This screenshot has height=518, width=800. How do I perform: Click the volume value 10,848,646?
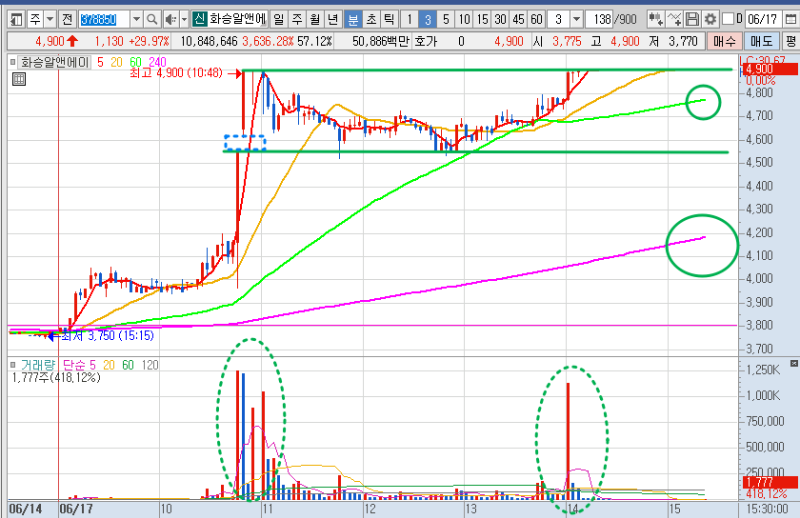209,41
